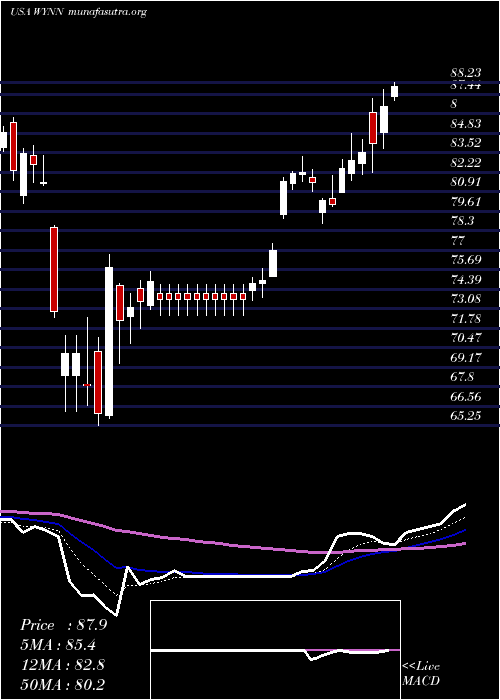The width and height of the screenshot is (500, 700).
Task: Click the <<Live MACD label
Action: 421,674
